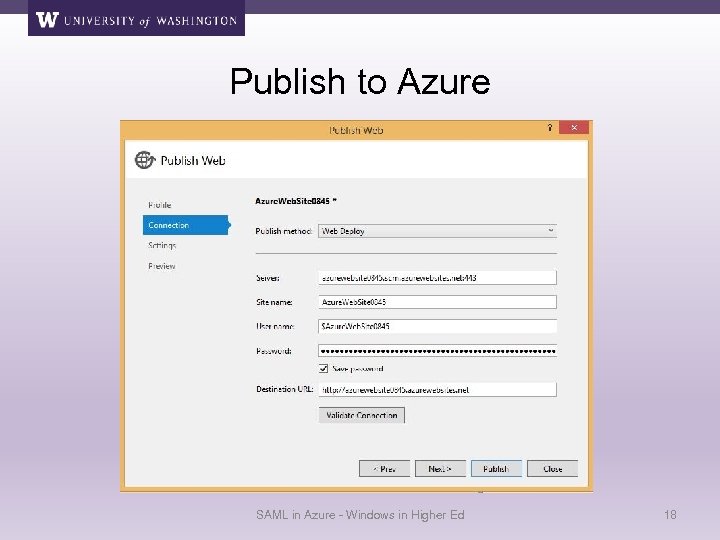Open the Publish method dropdown

tap(437, 231)
